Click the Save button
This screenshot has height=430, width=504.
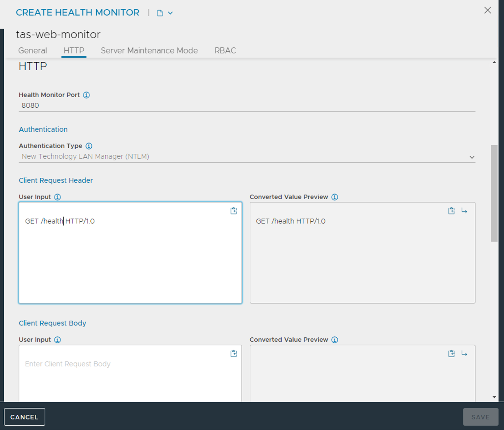tap(481, 417)
